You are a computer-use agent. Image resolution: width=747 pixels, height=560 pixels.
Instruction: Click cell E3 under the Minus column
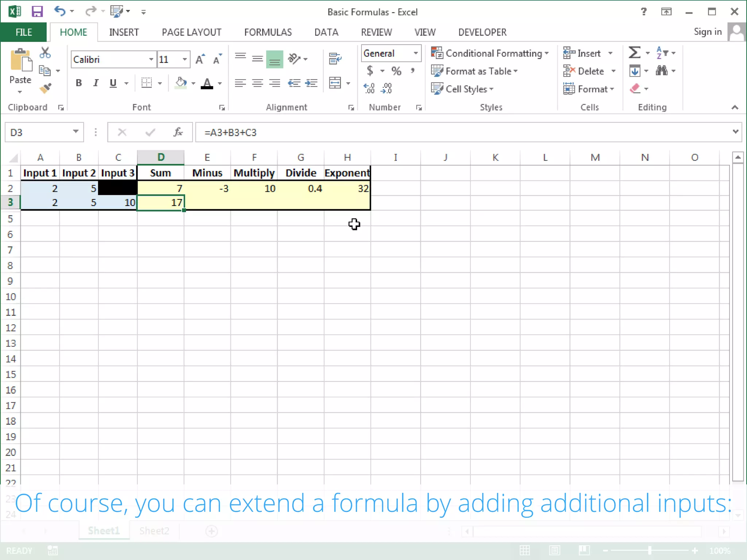(x=207, y=203)
